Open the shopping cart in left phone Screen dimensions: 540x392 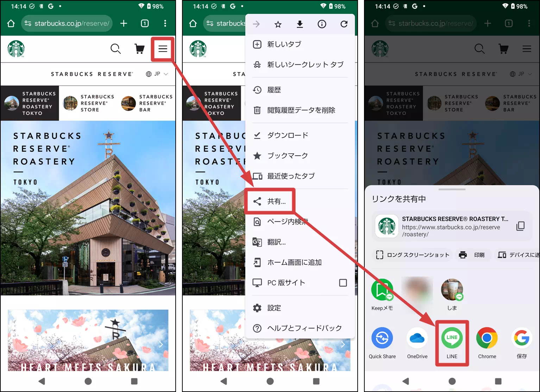pos(140,49)
